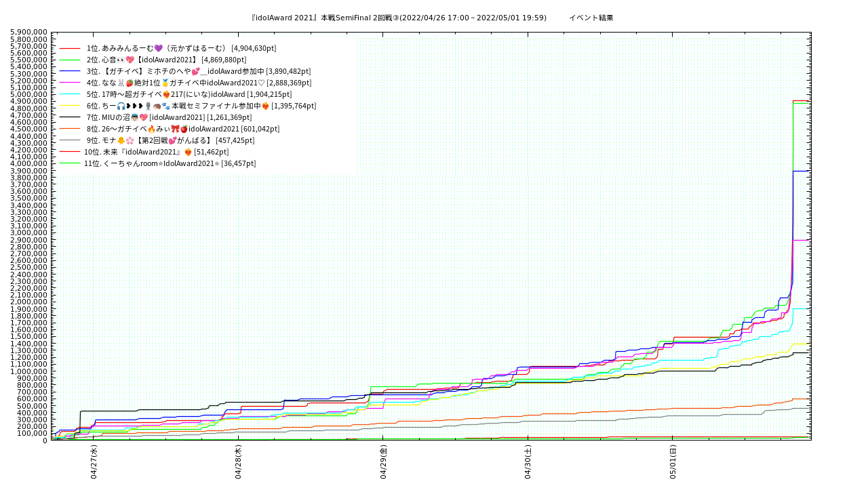Image resolution: width=868 pixels, height=488 pixels.
Task: Click the blue line sample for 3位
Action: tap(69, 71)
